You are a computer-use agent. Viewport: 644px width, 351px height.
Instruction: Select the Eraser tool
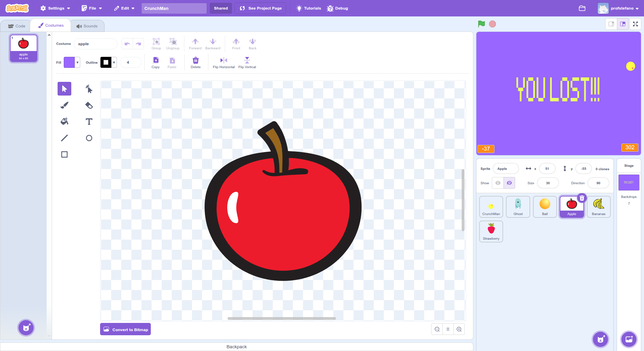[89, 105]
